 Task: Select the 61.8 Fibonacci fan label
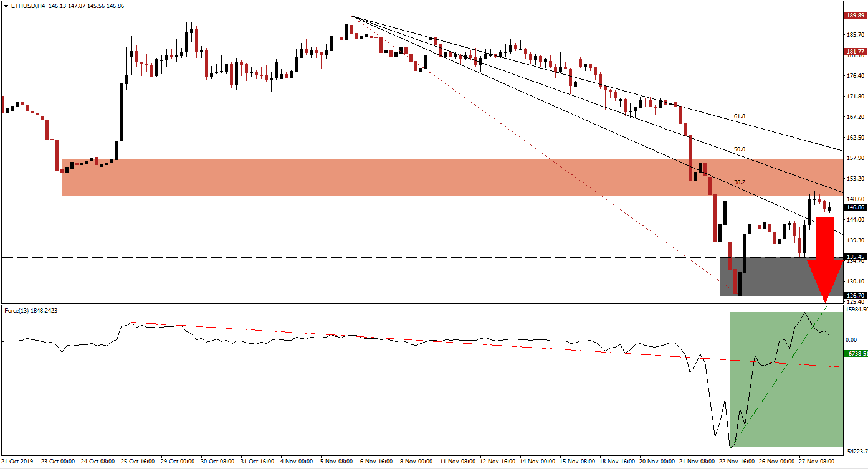739,116
